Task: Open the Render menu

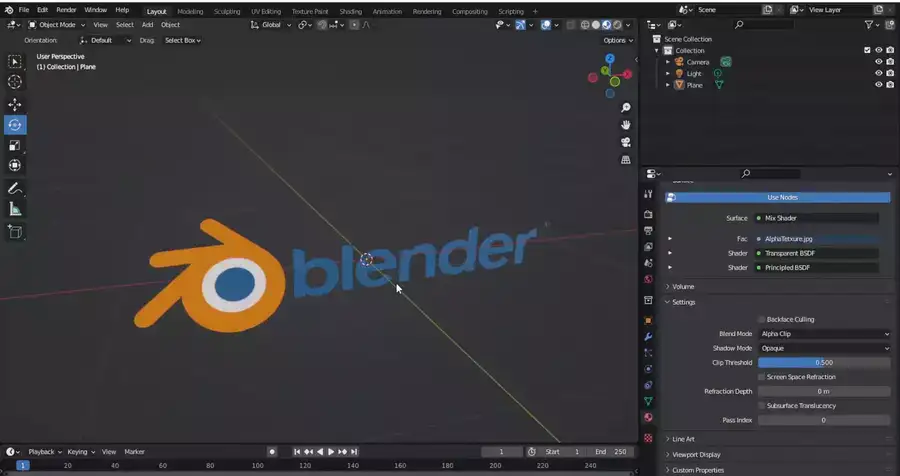Action: pos(66,10)
